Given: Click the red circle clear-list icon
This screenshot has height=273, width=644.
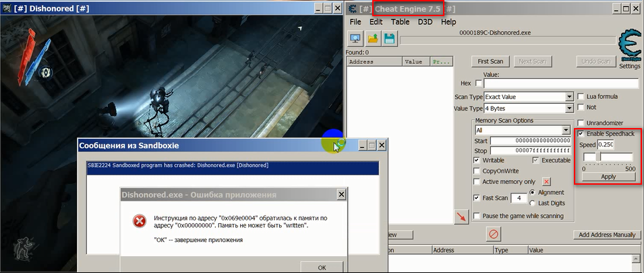Looking at the screenshot, I should point(494,234).
